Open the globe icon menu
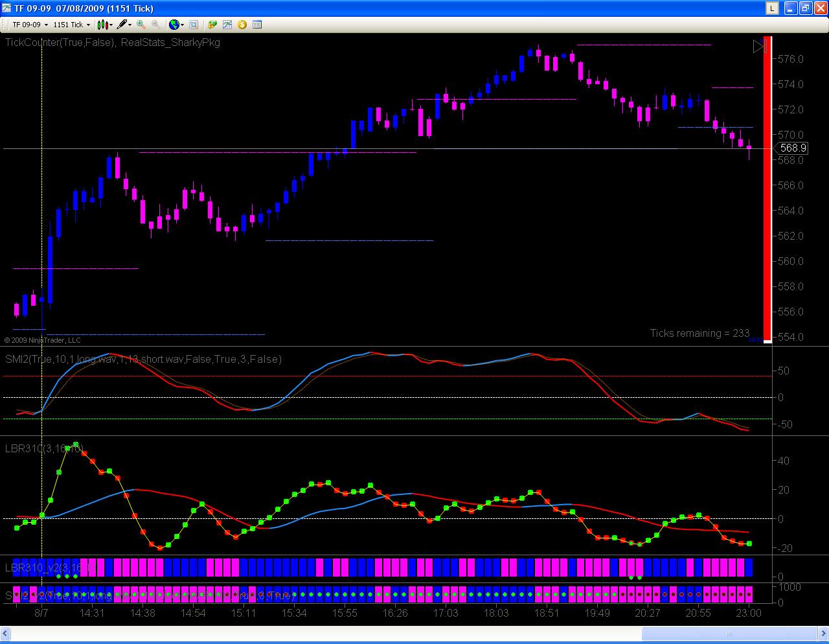This screenshot has width=829, height=644. click(x=176, y=25)
